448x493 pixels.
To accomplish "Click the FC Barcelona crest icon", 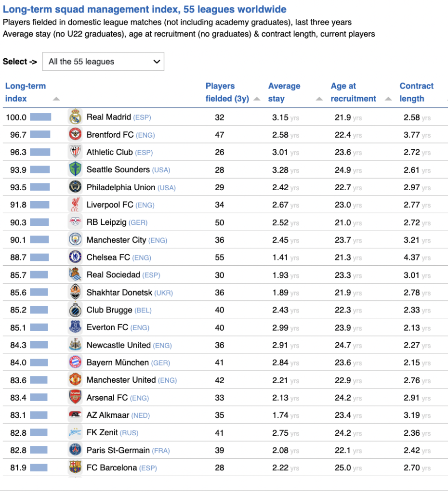I will click(x=75, y=467).
